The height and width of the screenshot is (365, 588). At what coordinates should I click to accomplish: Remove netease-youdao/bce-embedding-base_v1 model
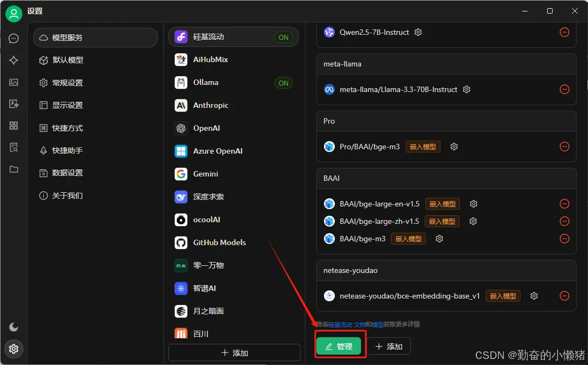pyautogui.click(x=565, y=296)
